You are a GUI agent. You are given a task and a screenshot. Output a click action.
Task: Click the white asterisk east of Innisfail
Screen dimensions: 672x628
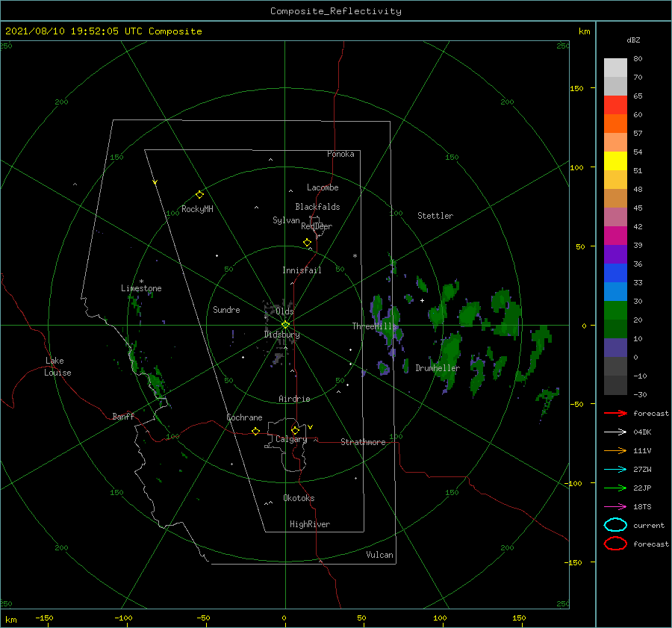point(355,256)
